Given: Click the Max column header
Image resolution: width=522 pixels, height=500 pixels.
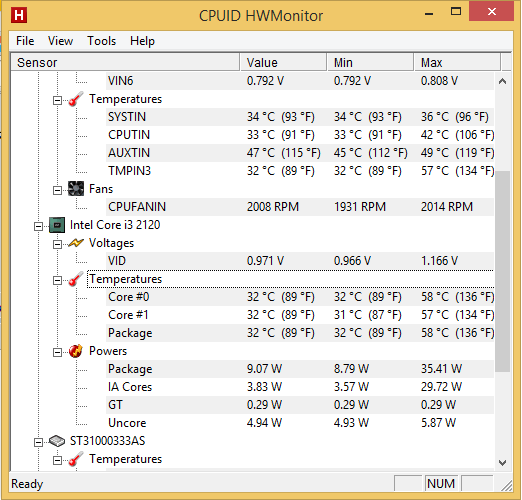Looking at the screenshot, I should click(457, 62).
